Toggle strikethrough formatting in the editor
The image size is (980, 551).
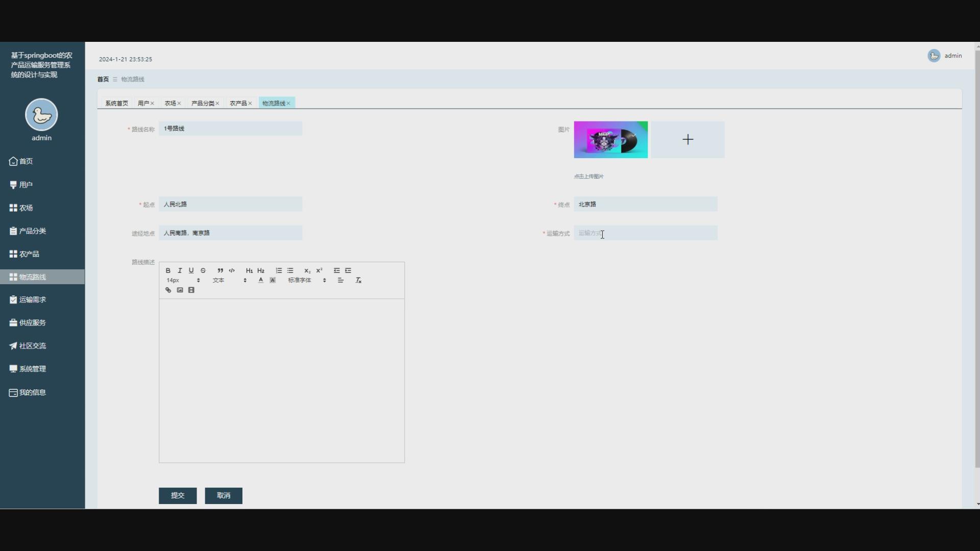(x=203, y=270)
